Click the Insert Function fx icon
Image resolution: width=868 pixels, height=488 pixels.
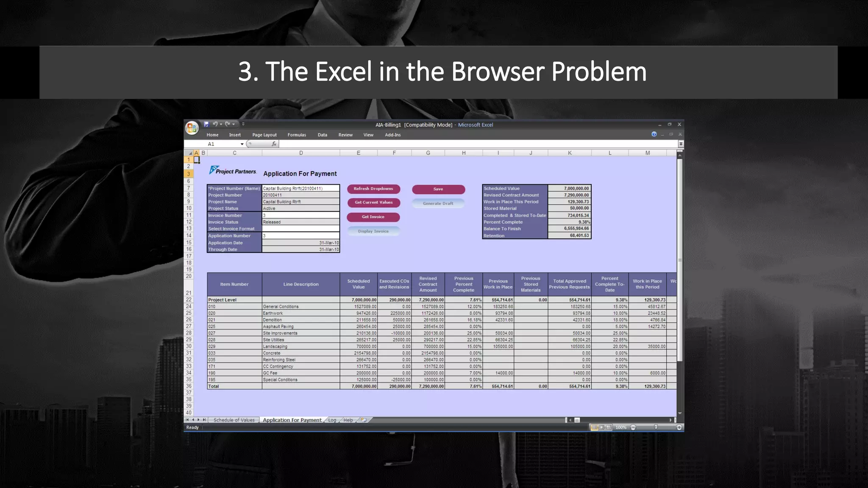point(274,144)
